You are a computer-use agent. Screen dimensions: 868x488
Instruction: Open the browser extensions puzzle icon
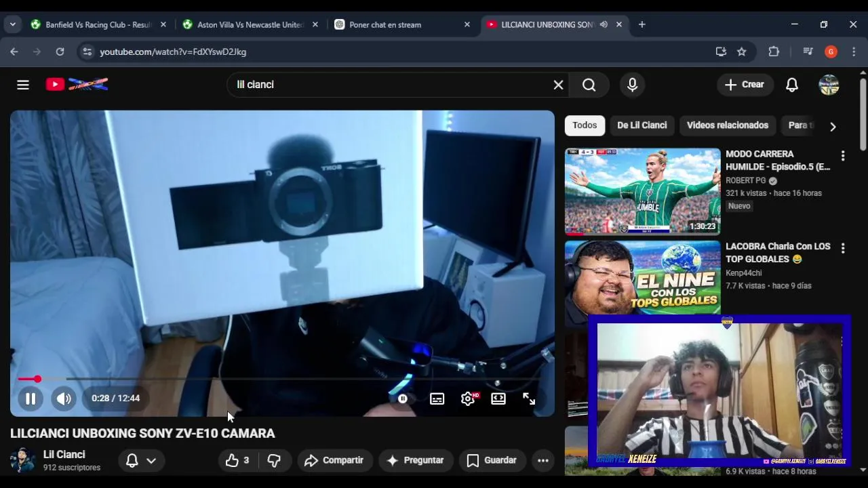click(774, 52)
